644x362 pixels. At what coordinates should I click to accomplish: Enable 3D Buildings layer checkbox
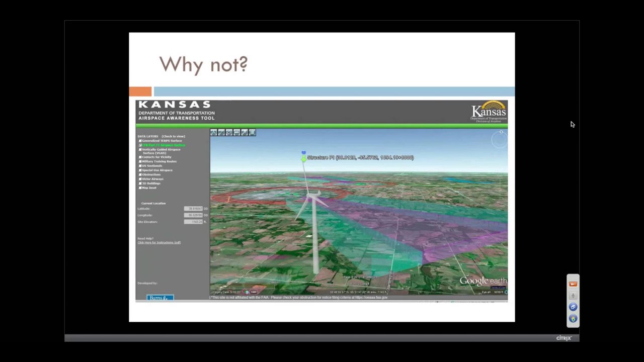[140, 183]
